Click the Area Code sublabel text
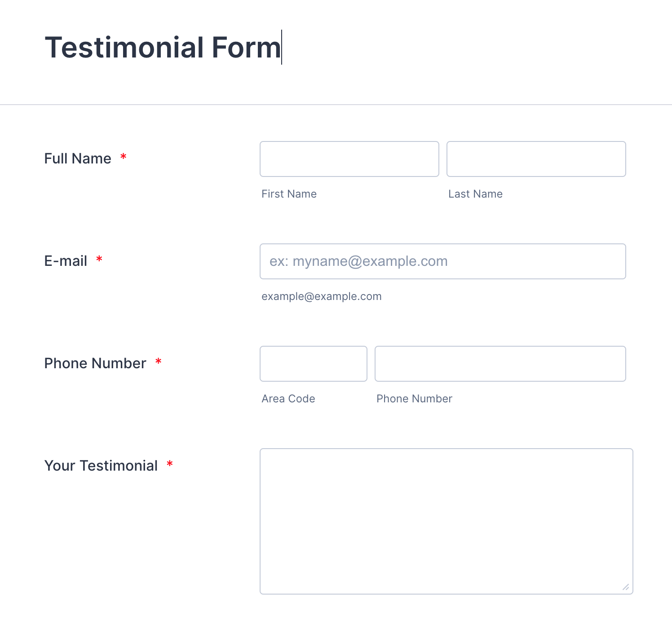Viewport: 672px width, 626px height. point(288,399)
